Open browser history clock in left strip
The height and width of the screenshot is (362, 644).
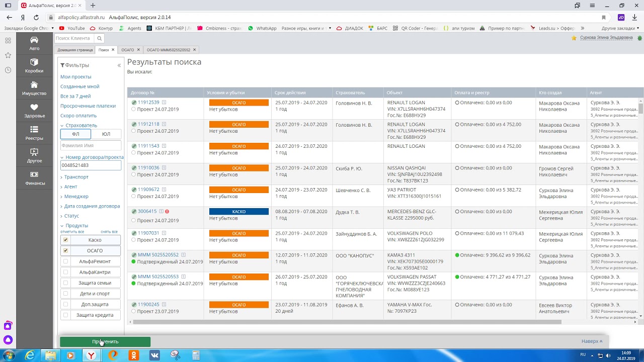[8, 70]
